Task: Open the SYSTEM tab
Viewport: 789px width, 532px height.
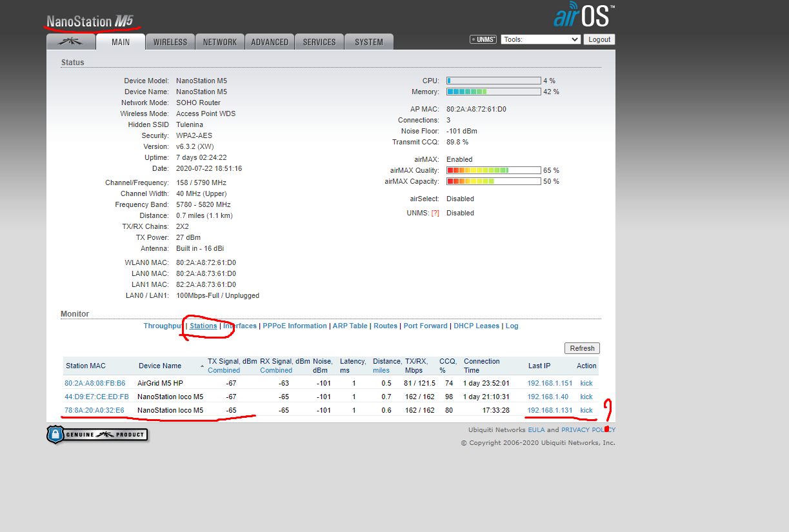Action: (369, 42)
